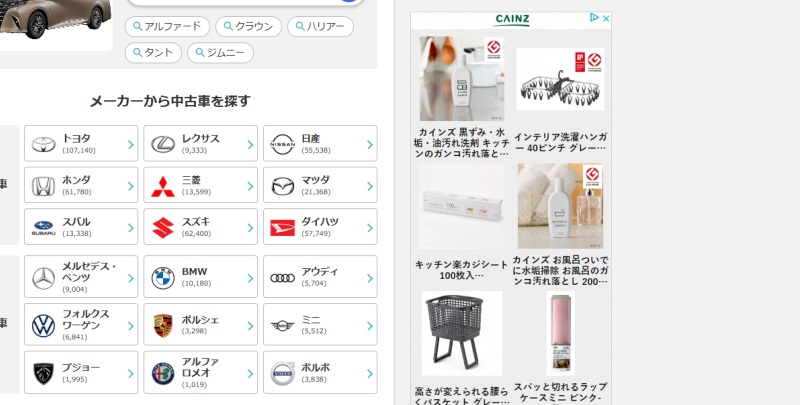Open ホンダ listing via its chevron
The width and height of the screenshot is (800, 405).
[x=131, y=186]
